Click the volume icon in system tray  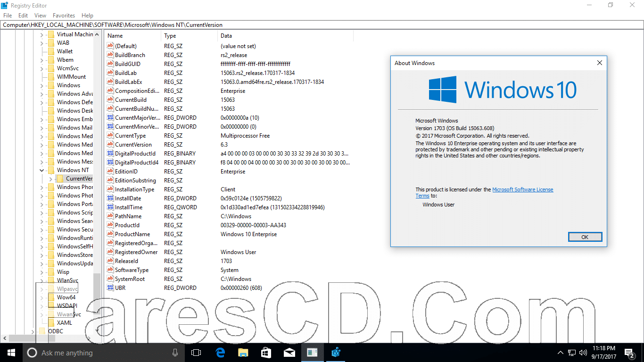click(x=583, y=353)
